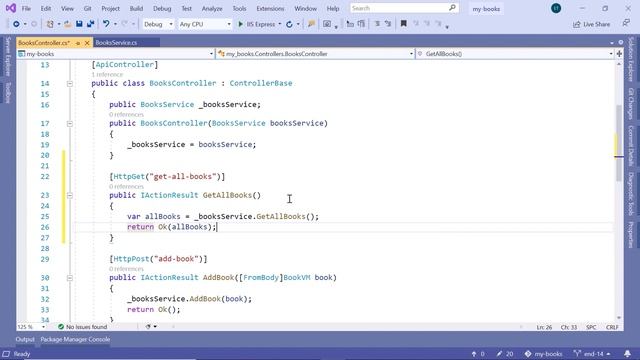Click the decrease indent toolbar icon
640x360 pixels.
[x=350, y=24]
